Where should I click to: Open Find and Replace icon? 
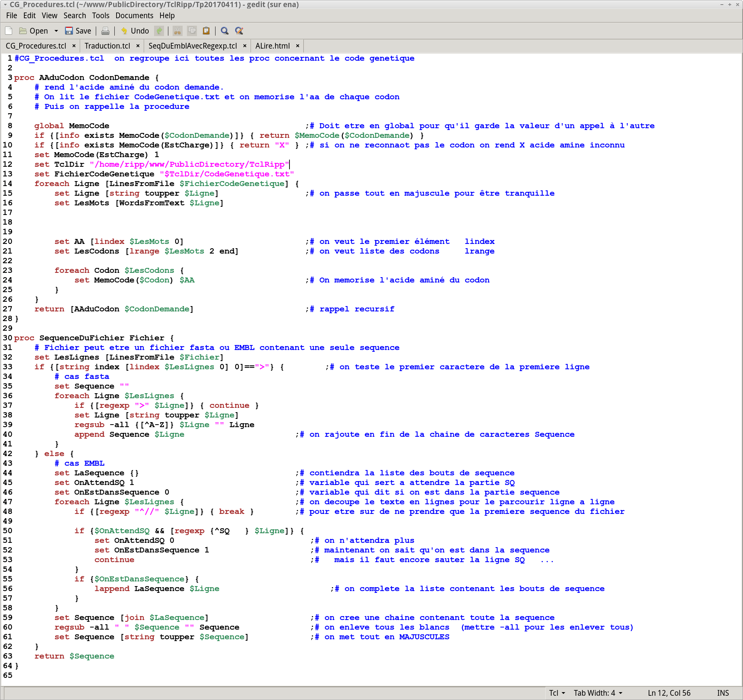(x=239, y=31)
